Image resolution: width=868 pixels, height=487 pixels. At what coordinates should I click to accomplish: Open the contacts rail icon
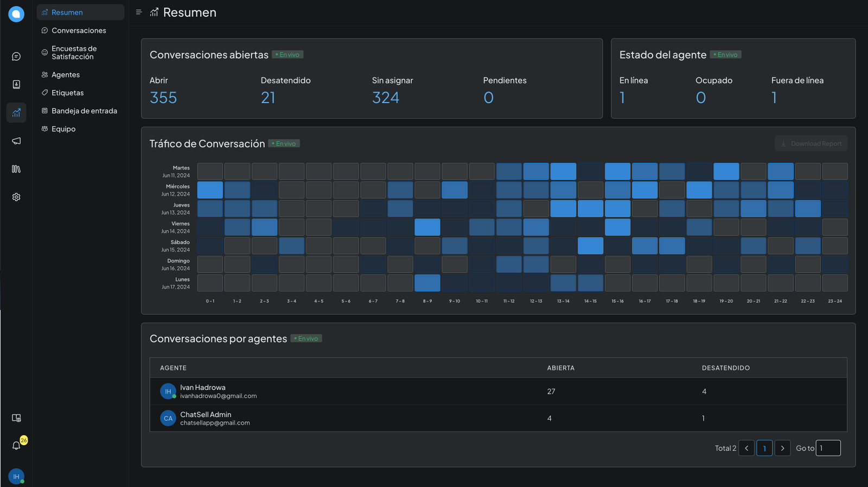click(16, 84)
